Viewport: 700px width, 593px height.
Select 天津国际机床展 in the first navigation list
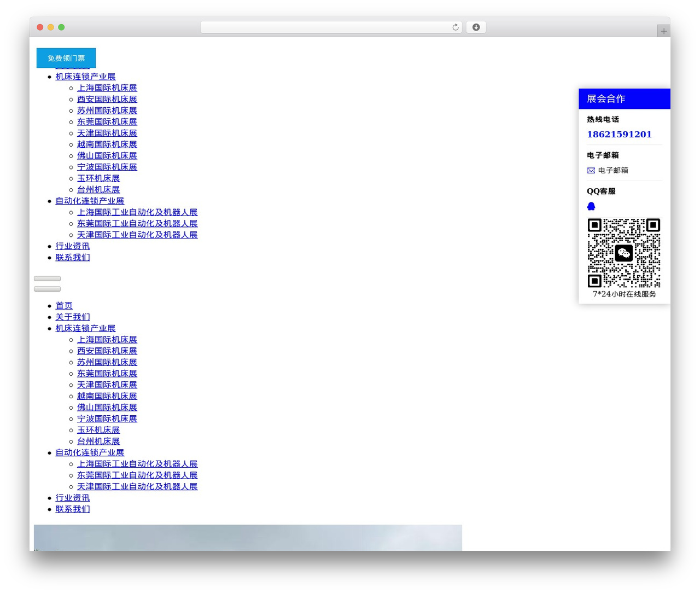click(107, 133)
